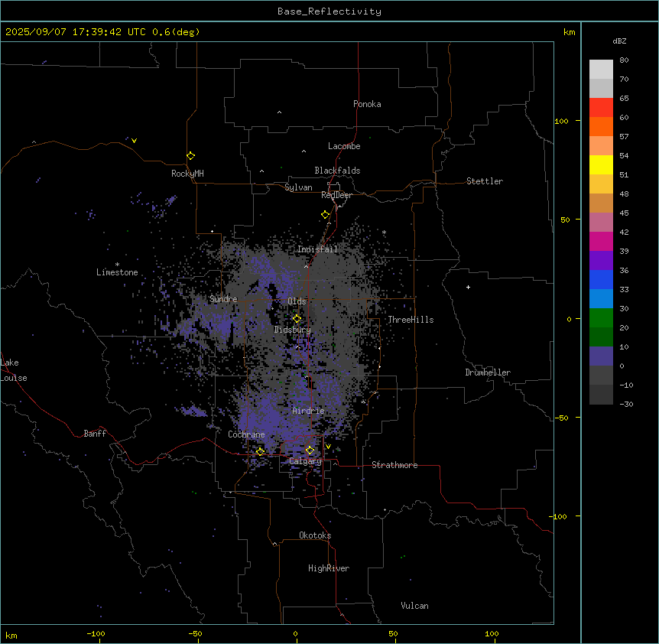Click the Drumheller label
Viewport: 659px width, 644px height.
pyautogui.click(x=488, y=372)
